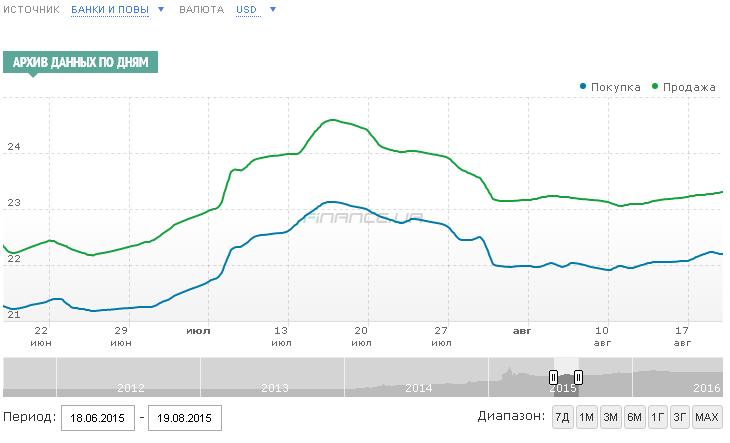The width and height of the screenshot is (730, 443).
Task: Click the left handle of range navigator
Action: click(x=553, y=377)
